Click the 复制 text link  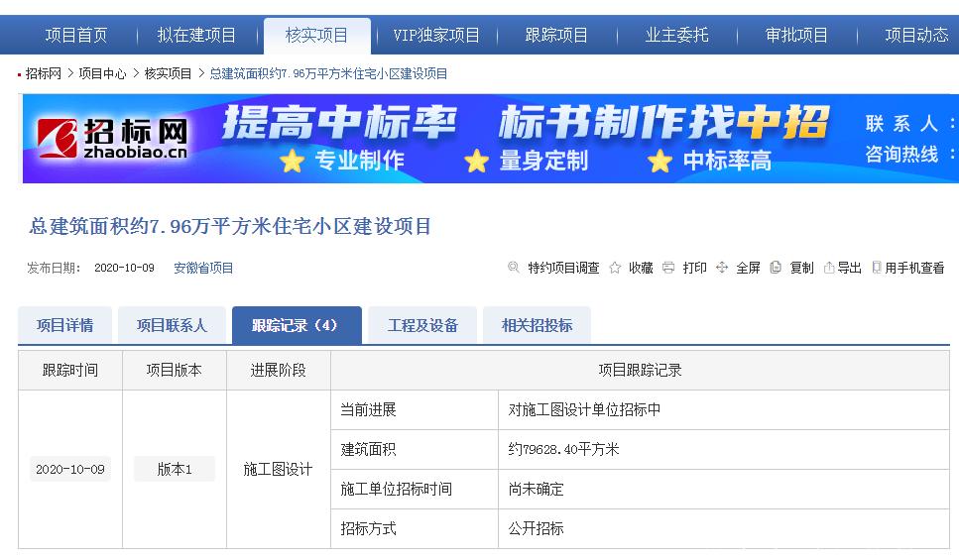pos(802,268)
